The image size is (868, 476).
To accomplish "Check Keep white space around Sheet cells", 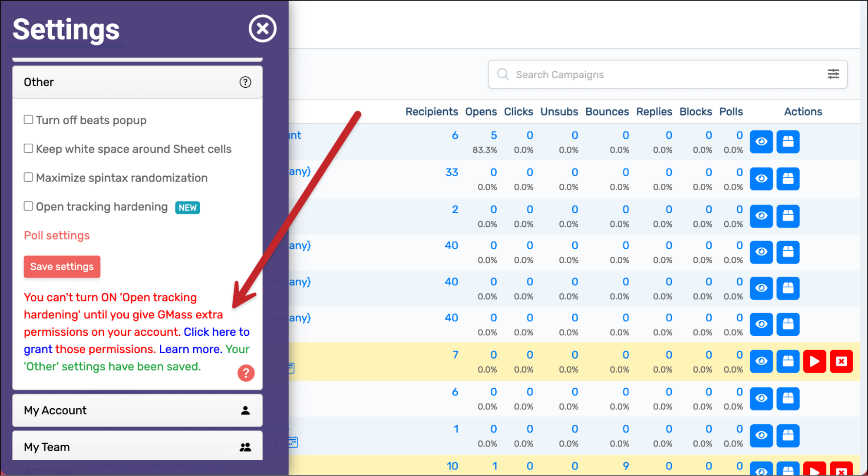I will click(29, 149).
